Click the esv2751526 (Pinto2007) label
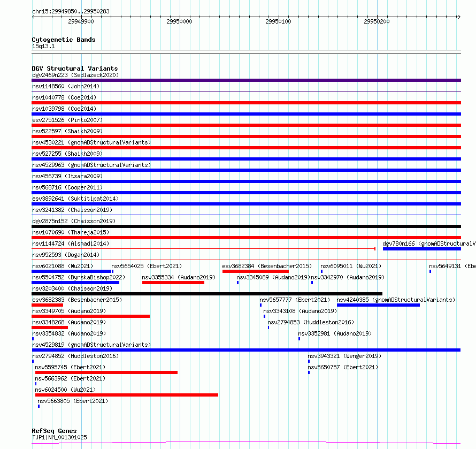This screenshot has width=476, height=449. [x=67, y=120]
